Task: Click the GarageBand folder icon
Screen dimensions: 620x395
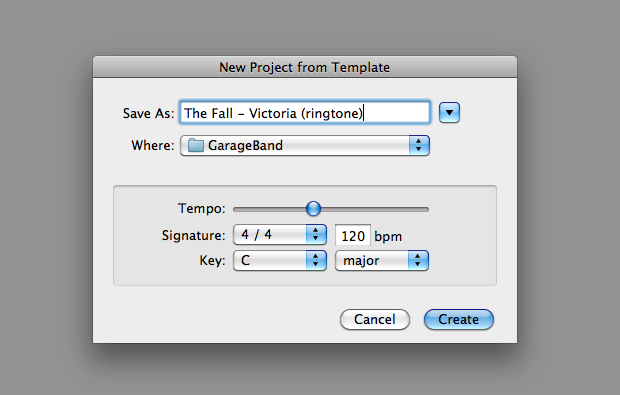Action: (195, 146)
